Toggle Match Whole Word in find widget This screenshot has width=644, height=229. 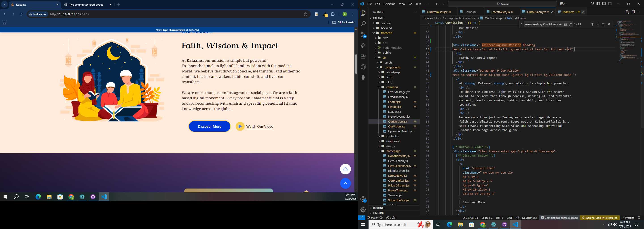(x=566, y=24)
